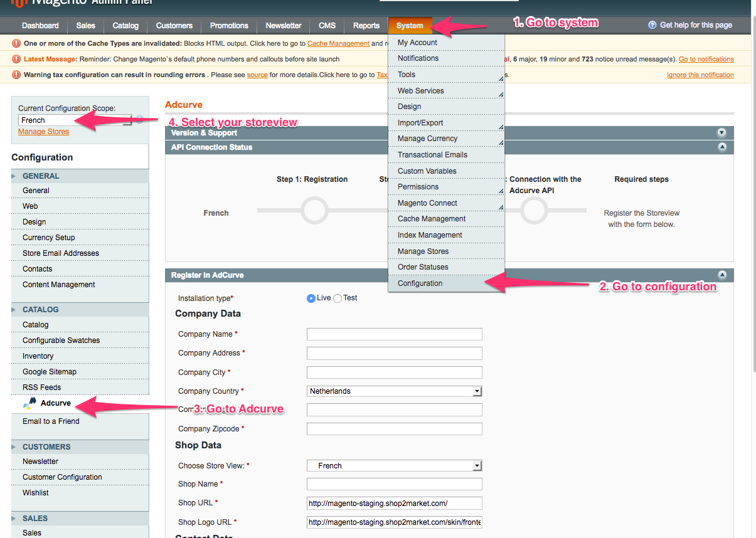Screen dimensions: 756x538
Task: Click the help question mark icon
Action: [652, 25]
